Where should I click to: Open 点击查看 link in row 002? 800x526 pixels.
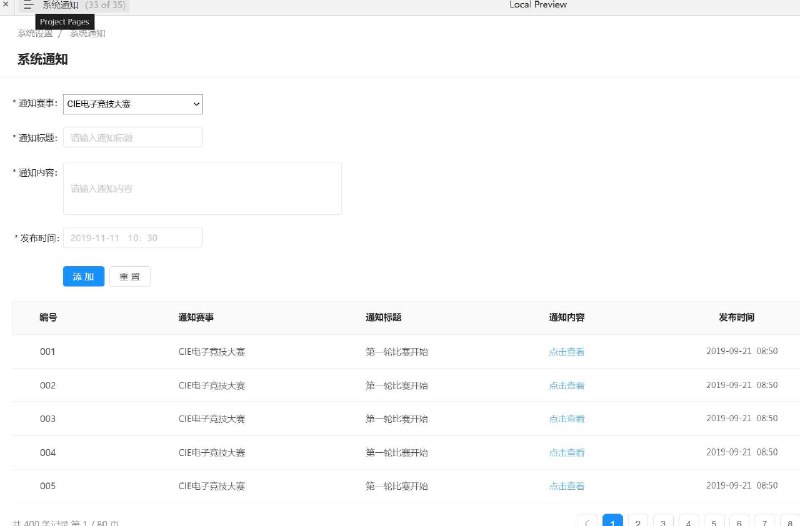(x=566, y=385)
